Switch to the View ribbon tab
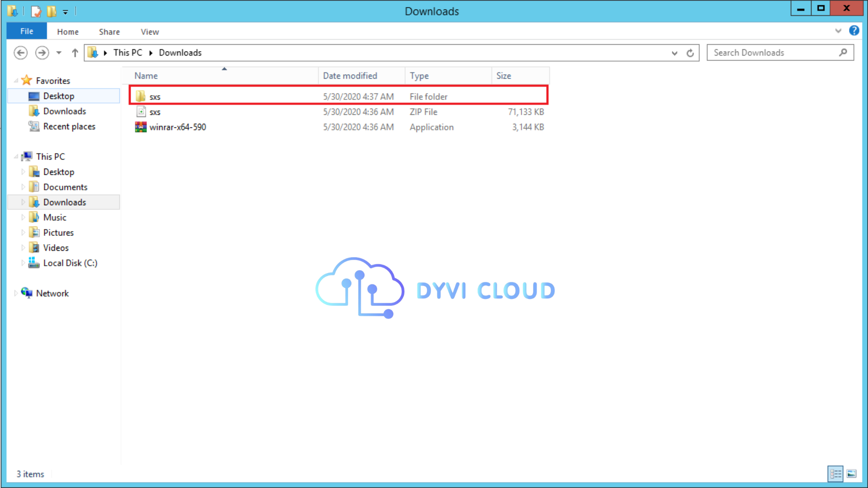This screenshot has width=868, height=488. click(x=150, y=32)
